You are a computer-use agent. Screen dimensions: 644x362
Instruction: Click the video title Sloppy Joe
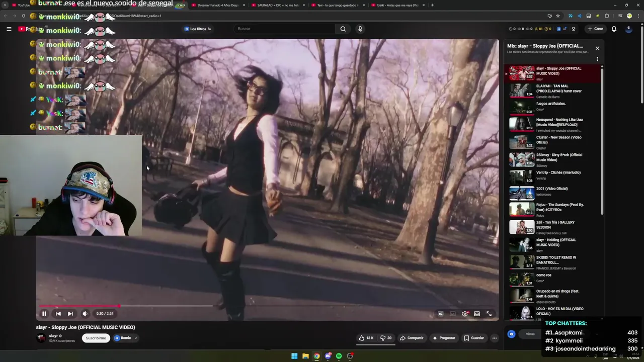(x=86, y=327)
